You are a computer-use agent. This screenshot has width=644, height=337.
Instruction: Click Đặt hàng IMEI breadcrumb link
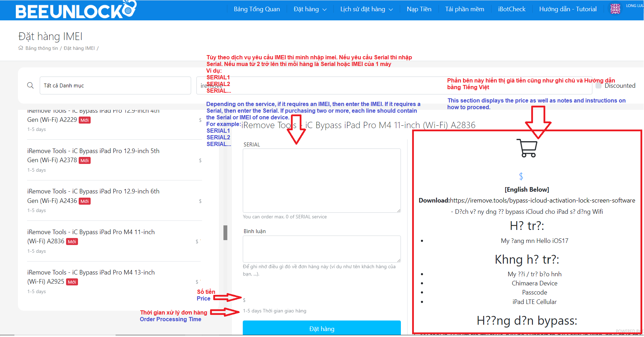pyautogui.click(x=79, y=48)
